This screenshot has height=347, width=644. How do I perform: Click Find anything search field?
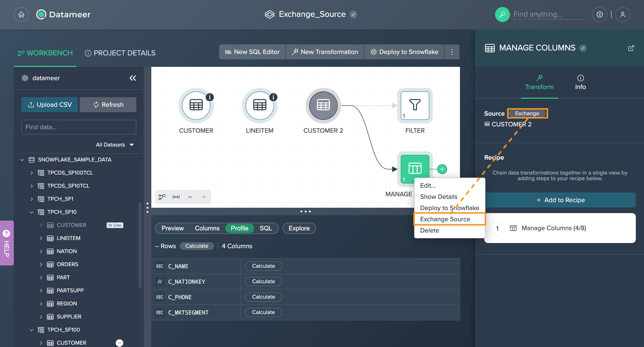(x=549, y=14)
